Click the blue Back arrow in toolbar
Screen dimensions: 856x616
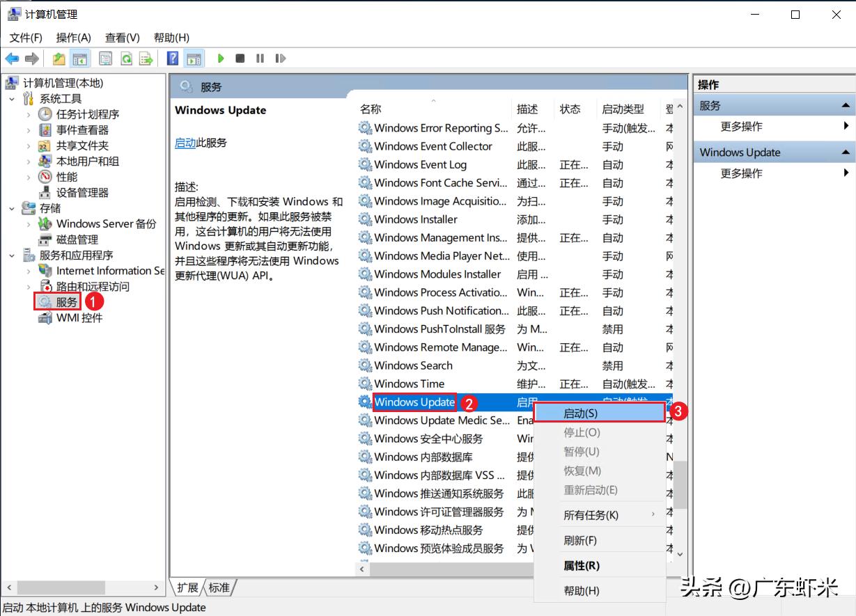click(x=12, y=58)
